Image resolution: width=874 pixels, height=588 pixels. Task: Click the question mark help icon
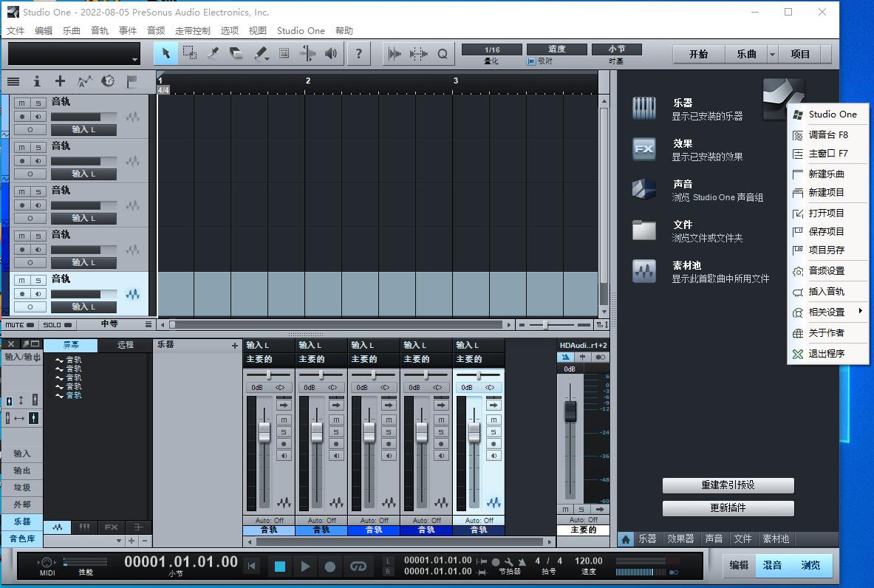tap(358, 53)
